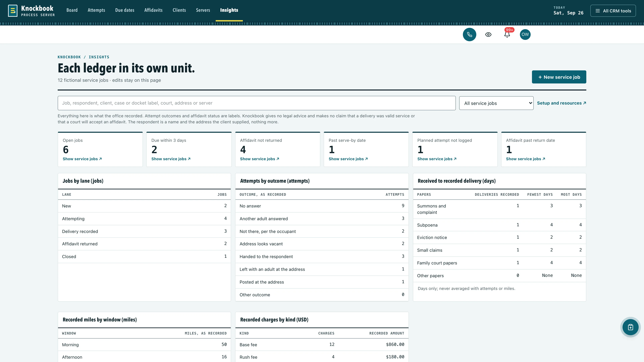
Task: Show service jobs for Due within 3 days
Action: point(171,159)
